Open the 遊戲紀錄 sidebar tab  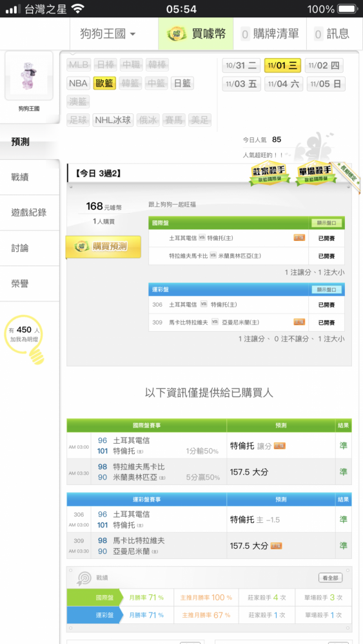tap(30, 213)
